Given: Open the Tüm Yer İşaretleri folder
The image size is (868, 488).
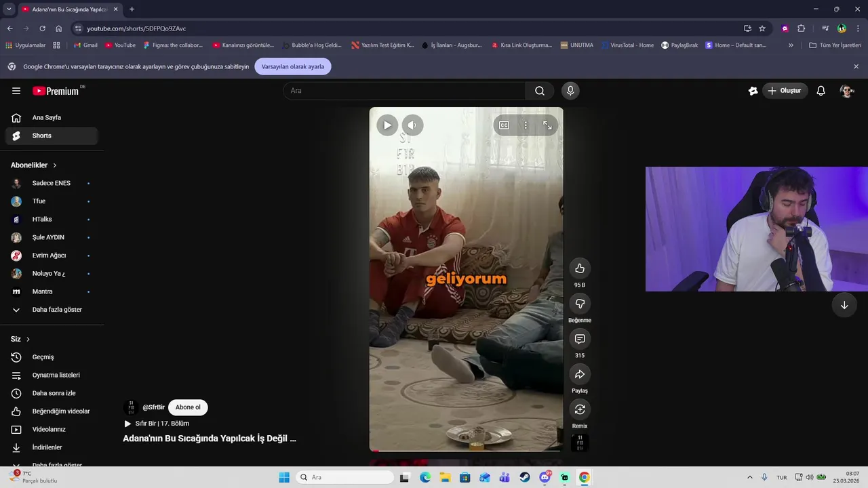Looking at the screenshot, I should point(835,45).
